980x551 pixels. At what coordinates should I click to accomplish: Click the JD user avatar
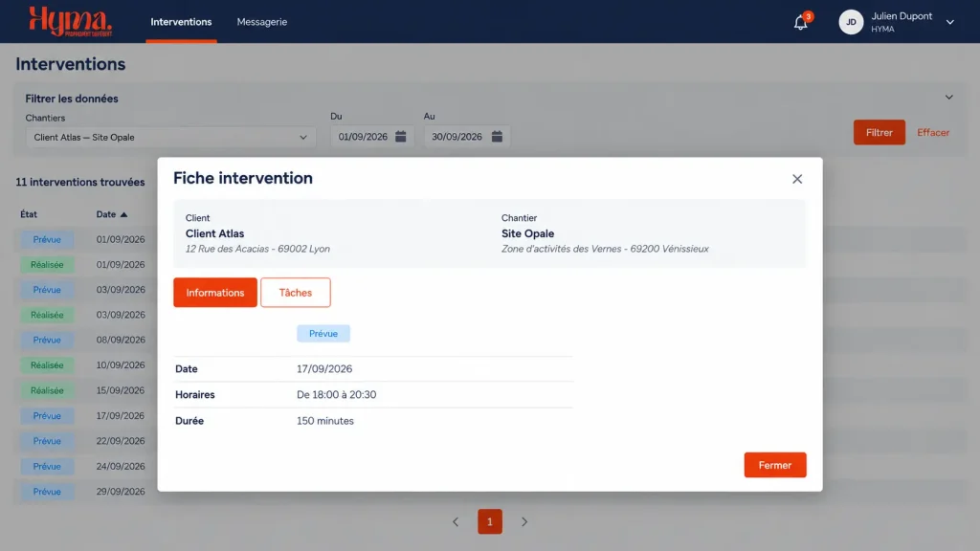coord(851,22)
